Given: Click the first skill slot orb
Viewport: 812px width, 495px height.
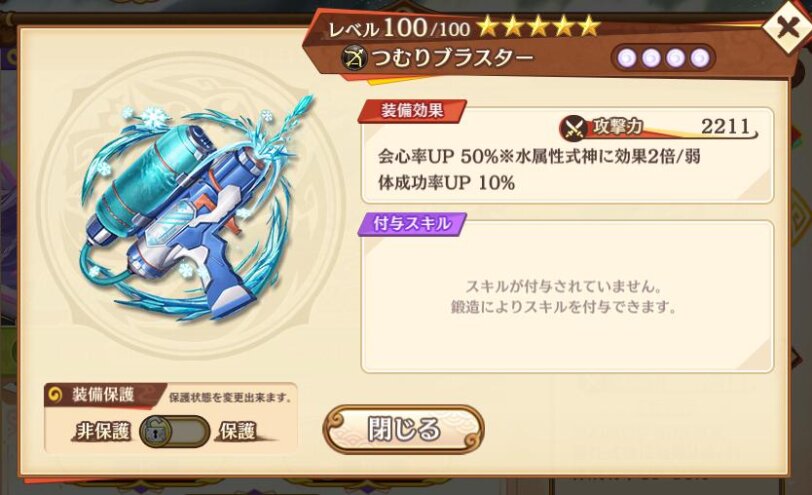Looking at the screenshot, I should pyautogui.click(x=627, y=59).
